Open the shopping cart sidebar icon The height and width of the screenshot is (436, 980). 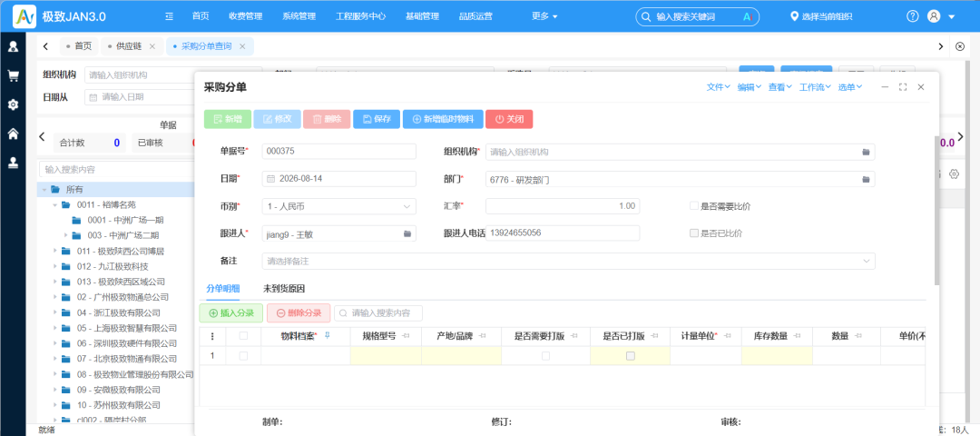click(13, 75)
